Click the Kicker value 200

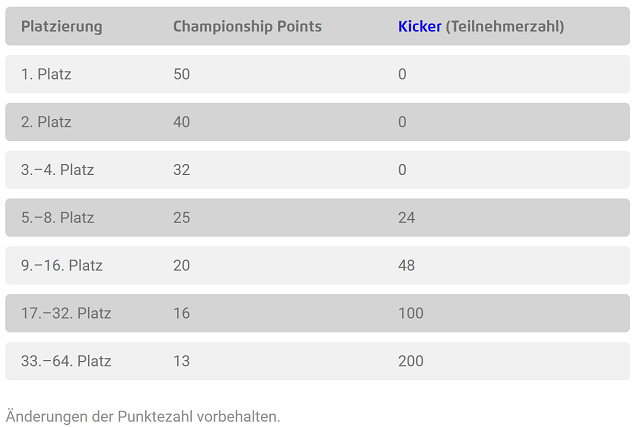[411, 361]
